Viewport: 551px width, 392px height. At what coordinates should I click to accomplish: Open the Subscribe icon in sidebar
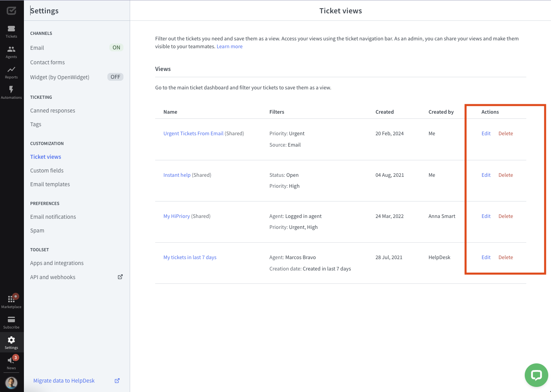pyautogui.click(x=11, y=323)
